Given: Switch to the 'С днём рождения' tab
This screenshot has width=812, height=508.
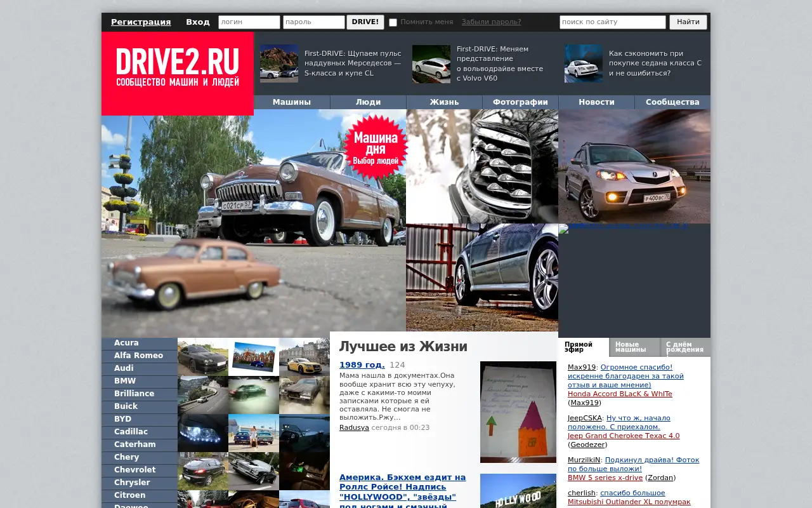Looking at the screenshot, I should 686,347.
